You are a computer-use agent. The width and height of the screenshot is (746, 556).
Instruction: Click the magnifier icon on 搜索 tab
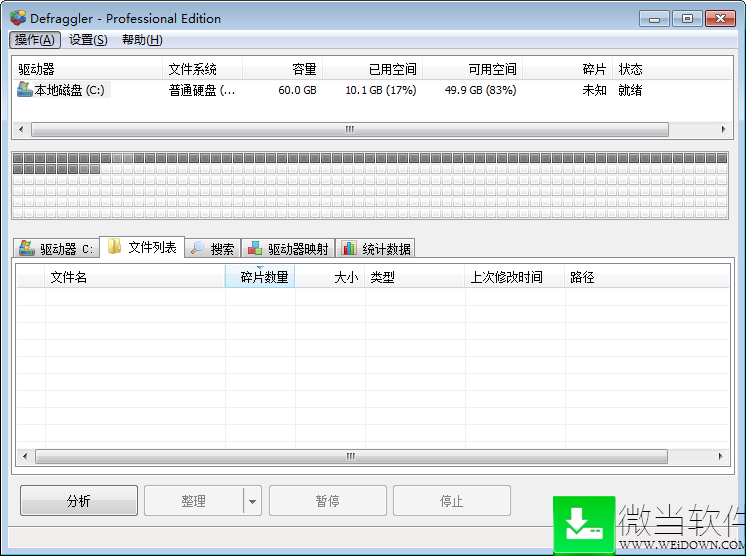coord(197,248)
